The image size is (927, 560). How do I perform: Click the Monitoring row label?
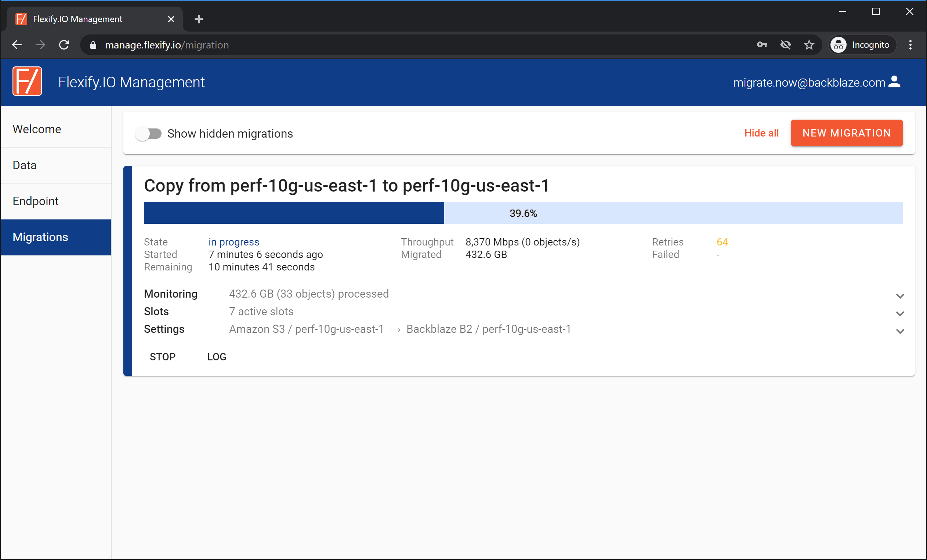pyautogui.click(x=170, y=294)
